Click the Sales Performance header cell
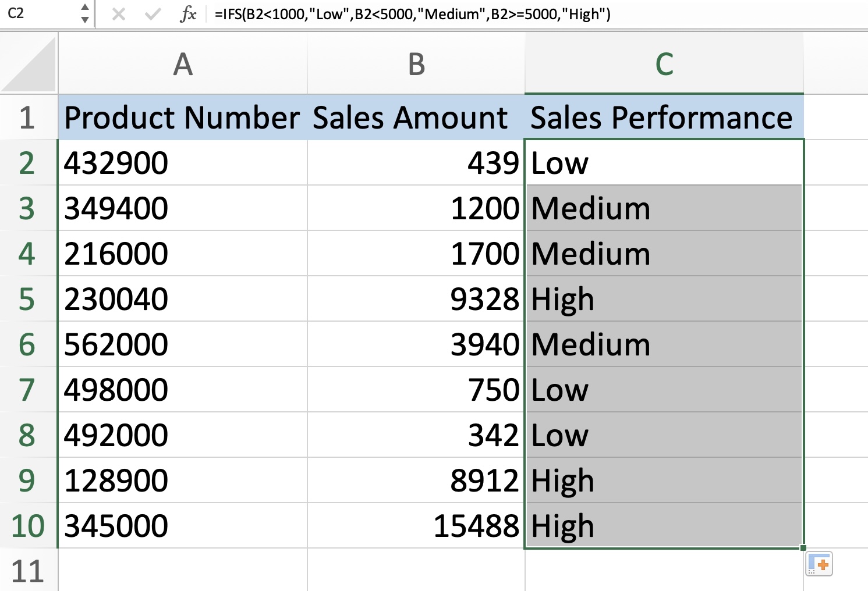The image size is (868, 591). 664,118
